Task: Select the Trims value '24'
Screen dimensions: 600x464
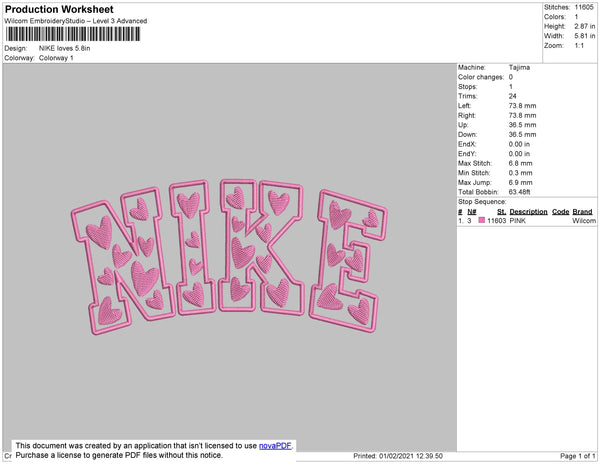Action: coord(513,96)
